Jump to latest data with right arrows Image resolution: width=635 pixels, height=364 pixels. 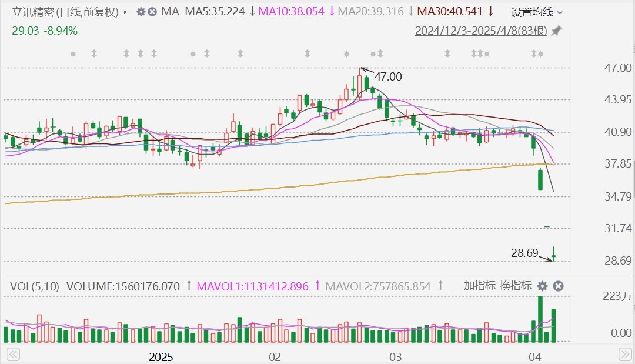(x=625, y=355)
